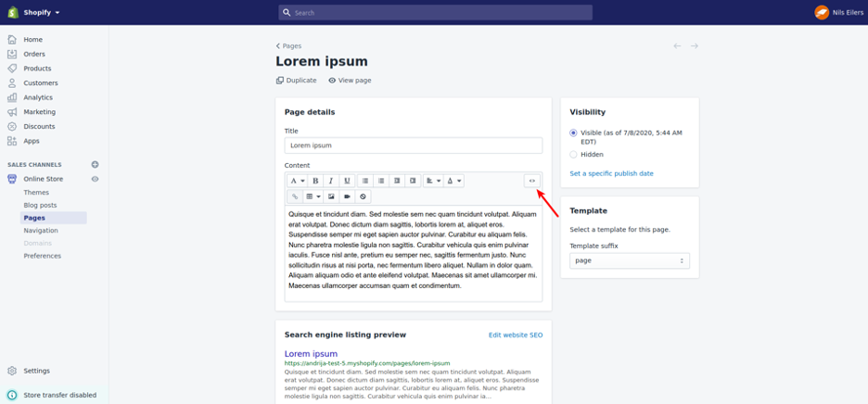Screen dimensions: 868x404
Task: Open the Template suffix dropdown
Action: [x=629, y=260]
